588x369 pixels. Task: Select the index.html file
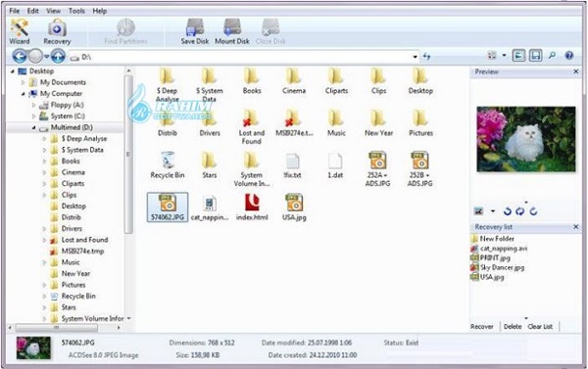(252, 208)
